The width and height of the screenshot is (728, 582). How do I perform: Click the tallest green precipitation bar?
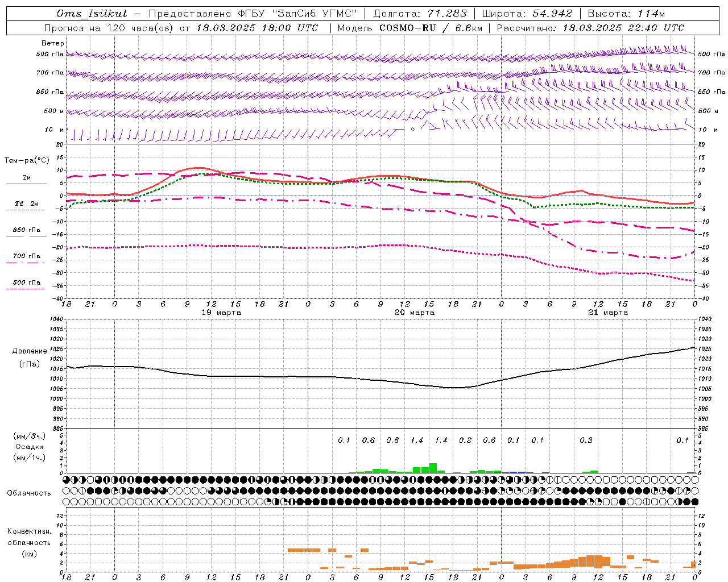[433, 468]
